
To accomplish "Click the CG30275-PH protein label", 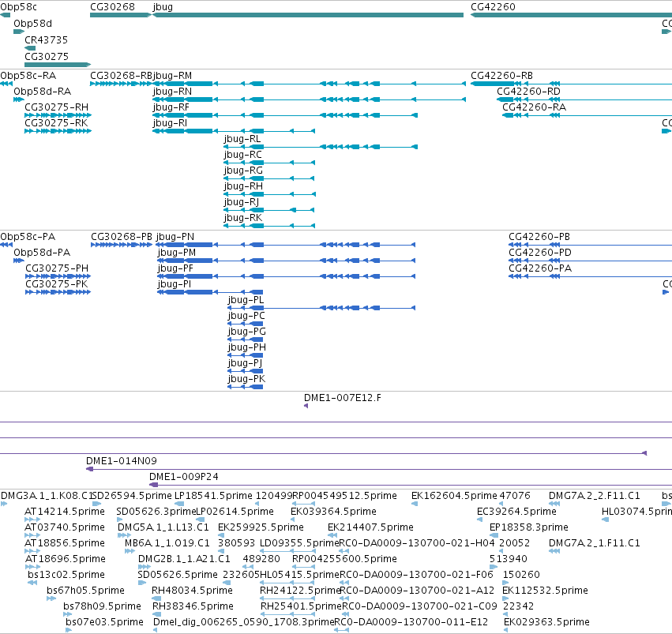I will [x=57, y=268].
